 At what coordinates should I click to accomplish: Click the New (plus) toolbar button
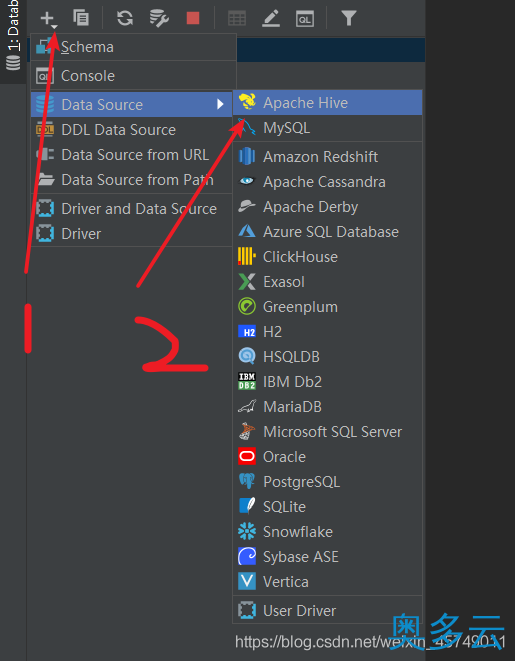tap(48, 19)
